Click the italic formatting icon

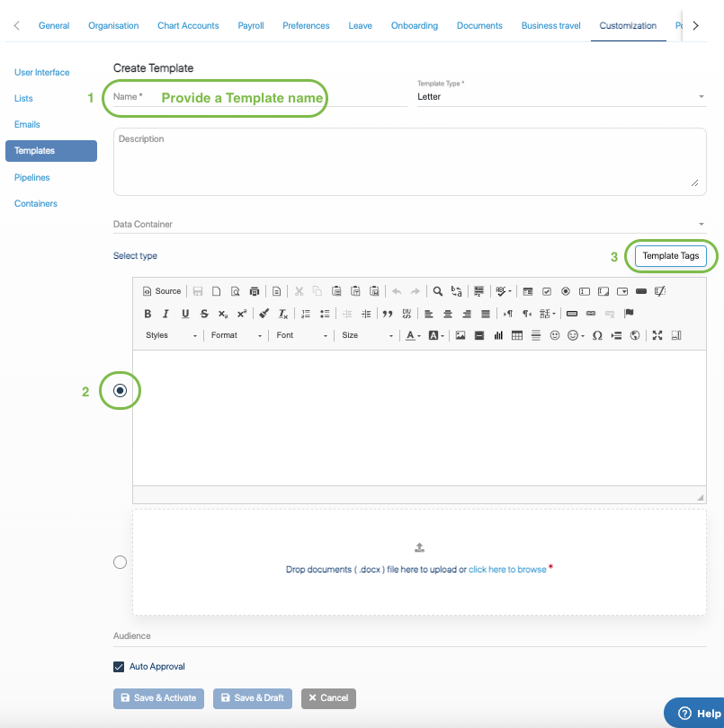tap(165, 314)
